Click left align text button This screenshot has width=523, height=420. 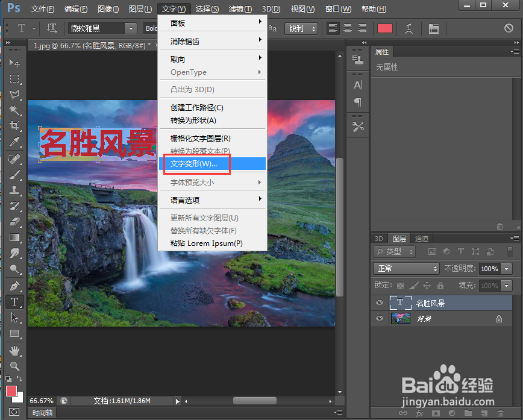click(333, 28)
